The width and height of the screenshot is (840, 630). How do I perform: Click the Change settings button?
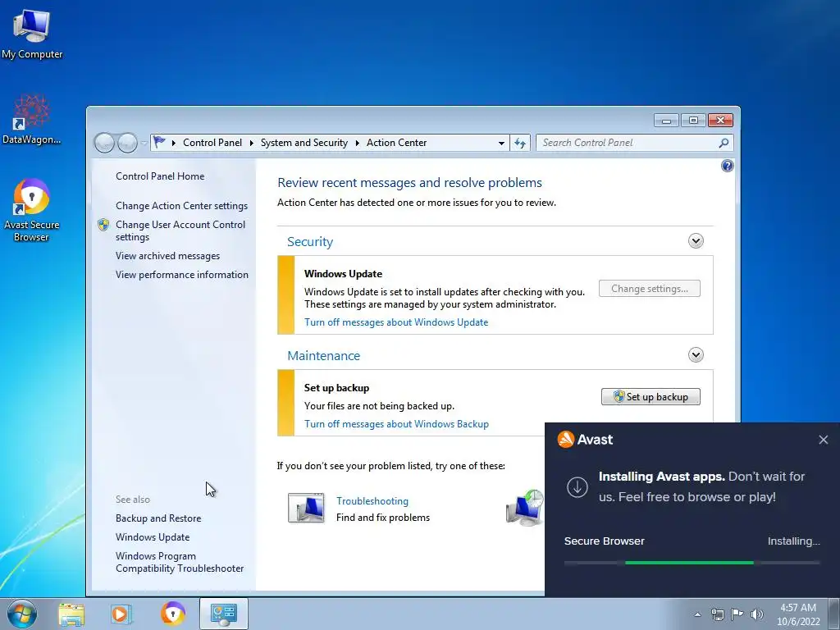[650, 289]
